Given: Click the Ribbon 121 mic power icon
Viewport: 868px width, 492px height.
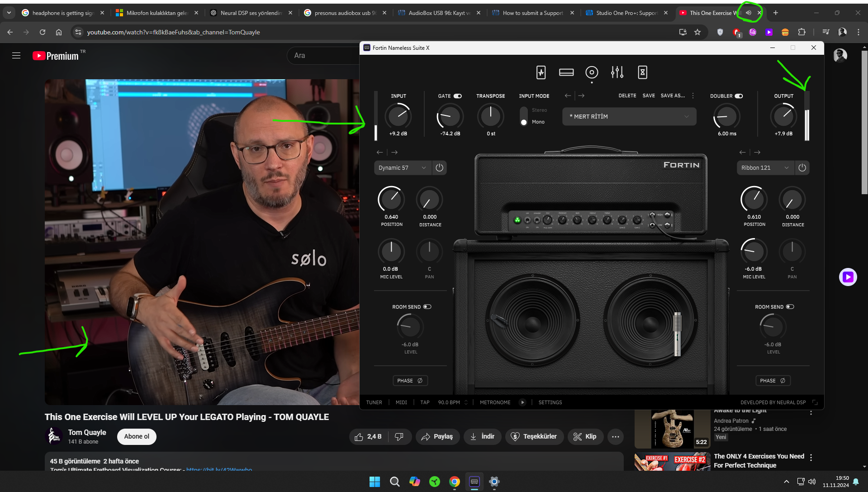Looking at the screenshot, I should (802, 168).
